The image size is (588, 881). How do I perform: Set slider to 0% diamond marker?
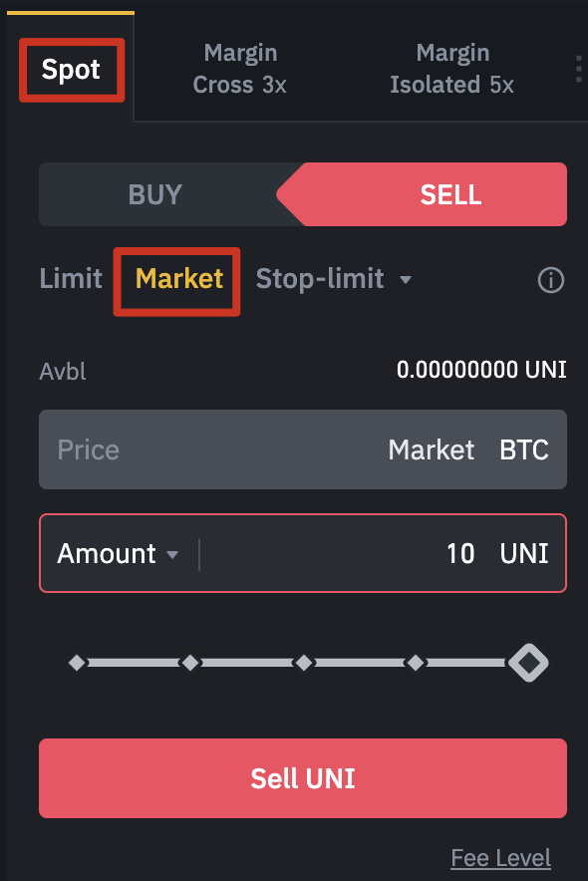[77, 663]
